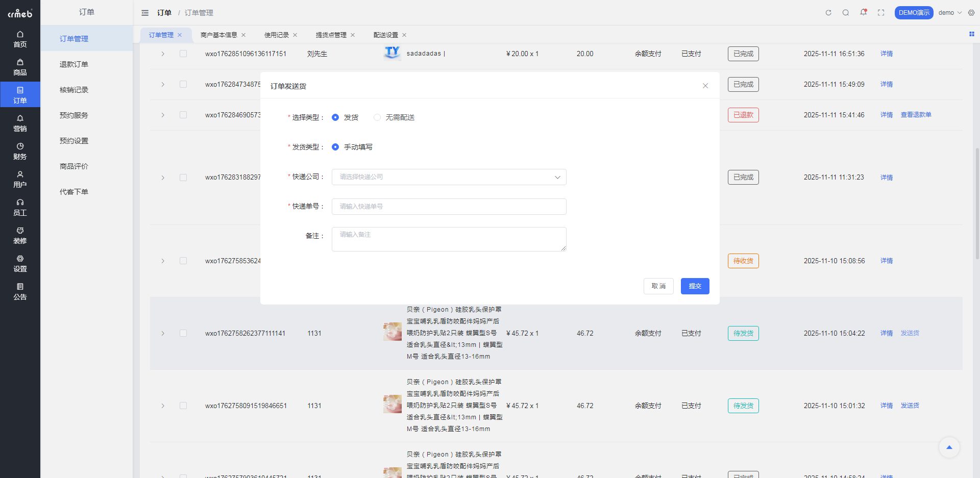This screenshot has height=478, width=980.
Task: Open the 商品 section in the sidebar
Action: pyautogui.click(x=20, y=68)
